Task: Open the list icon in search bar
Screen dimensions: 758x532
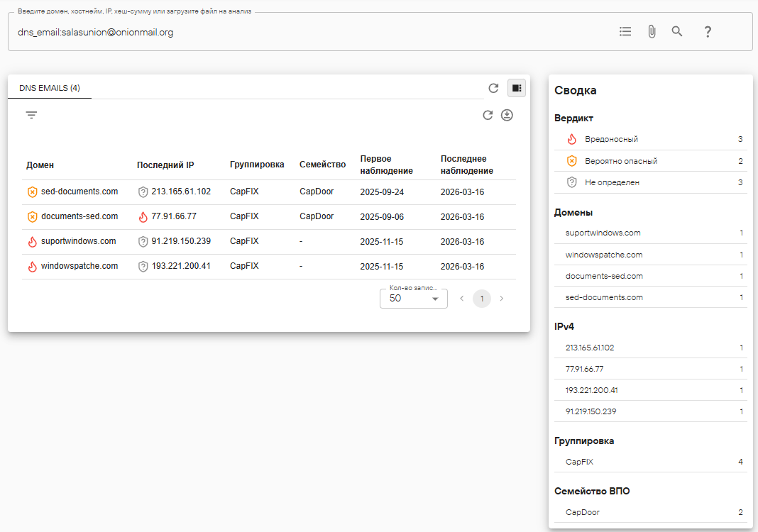Action: pos(625,31)
